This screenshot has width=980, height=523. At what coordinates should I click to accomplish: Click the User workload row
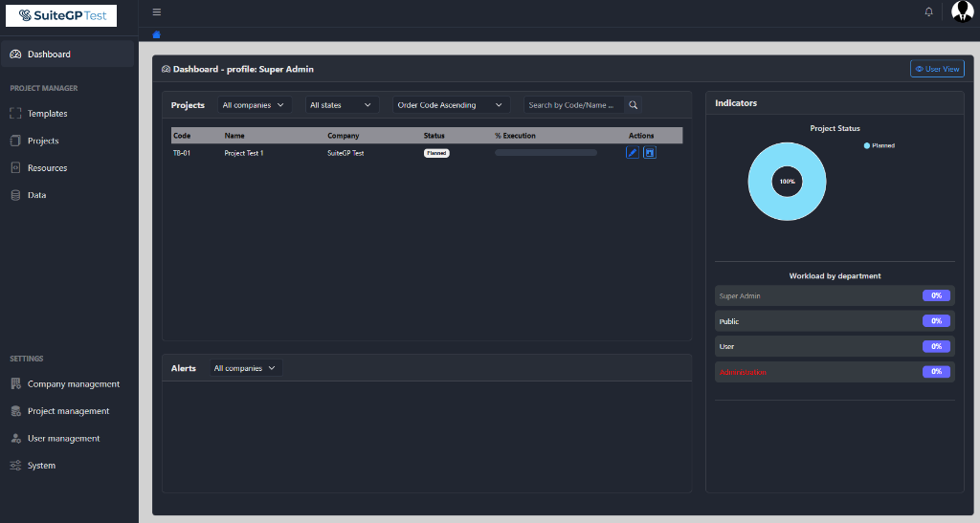[835, 346]
